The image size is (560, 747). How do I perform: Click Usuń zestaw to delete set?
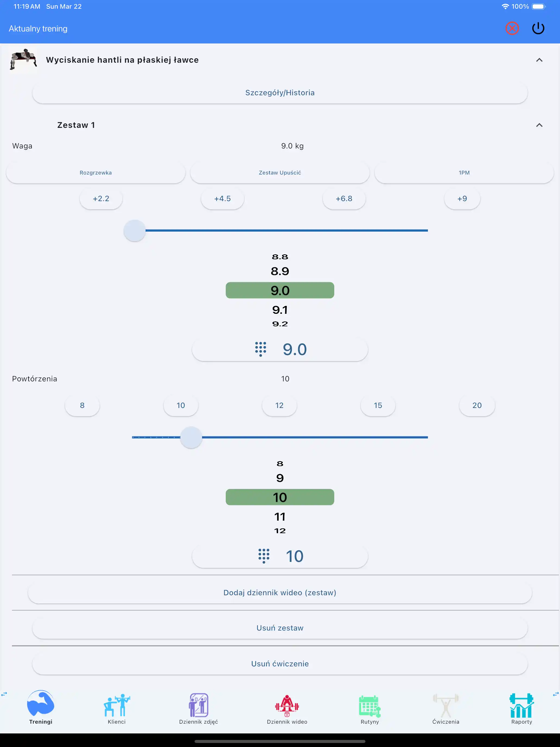[280, 628]
